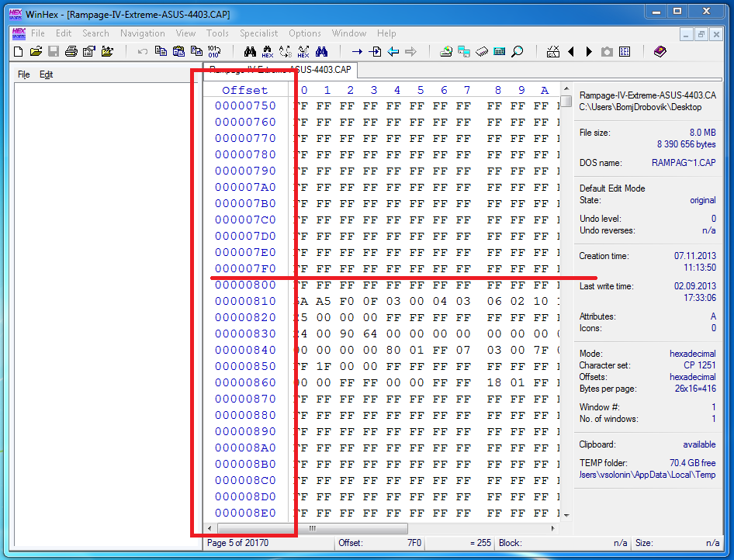Click the 'CP 1251' character set value

[x=699, y=365]
